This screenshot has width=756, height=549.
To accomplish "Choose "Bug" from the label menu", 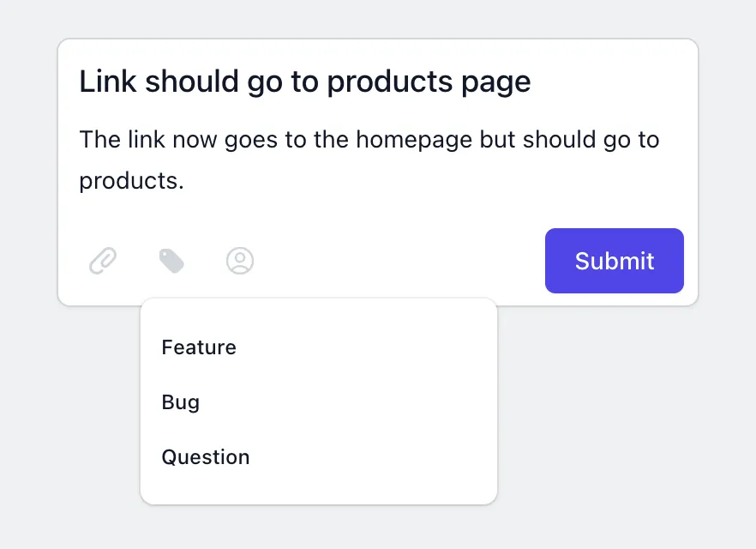I will coord(180,401).
